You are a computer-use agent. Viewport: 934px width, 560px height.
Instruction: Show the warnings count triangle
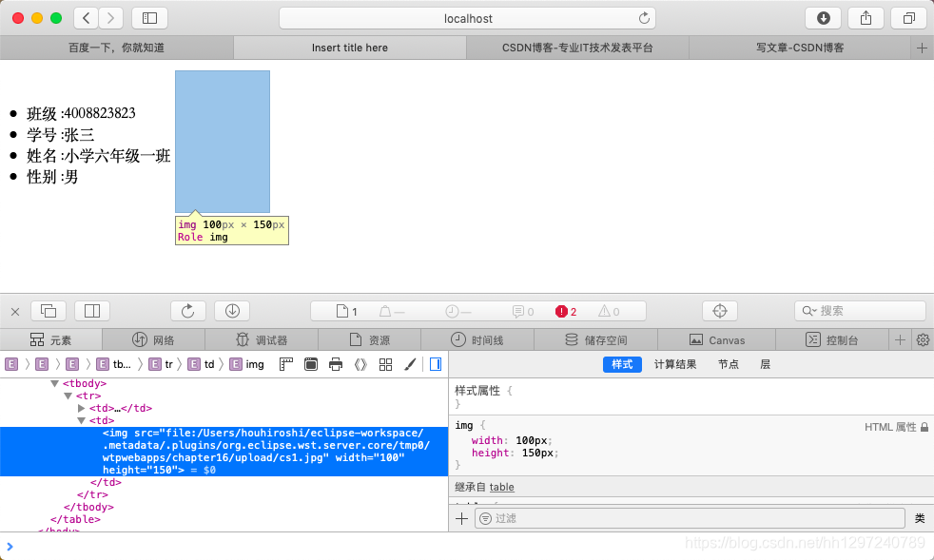609,312
